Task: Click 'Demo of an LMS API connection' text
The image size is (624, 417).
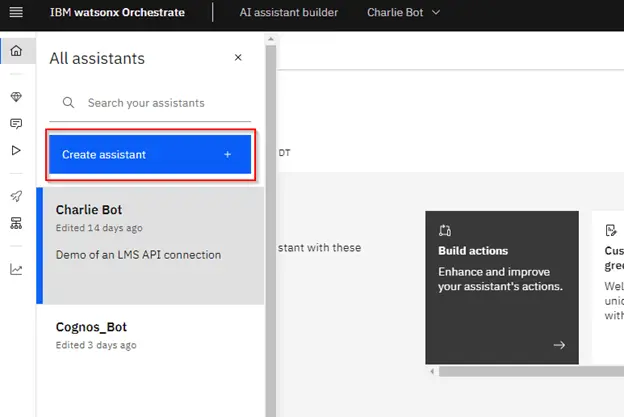Action: pyautogui.click(x=138, y=255)
